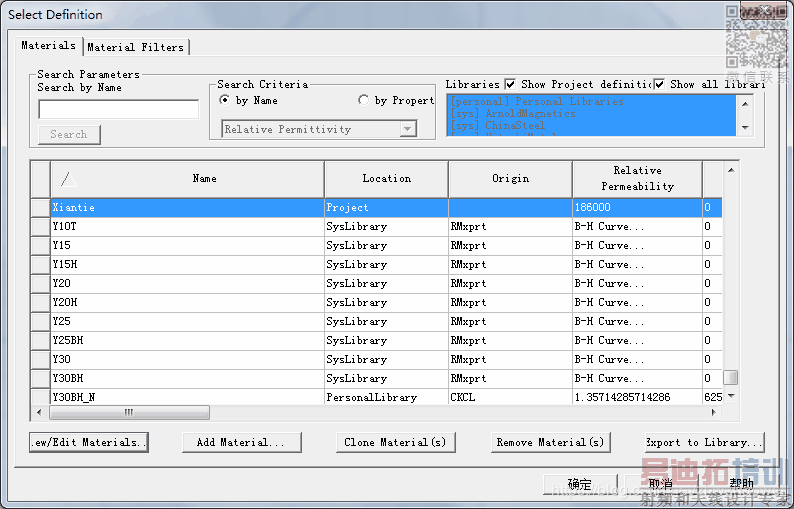Click the CKCL origin cell
794x509 pixels.
coord(510,397)
